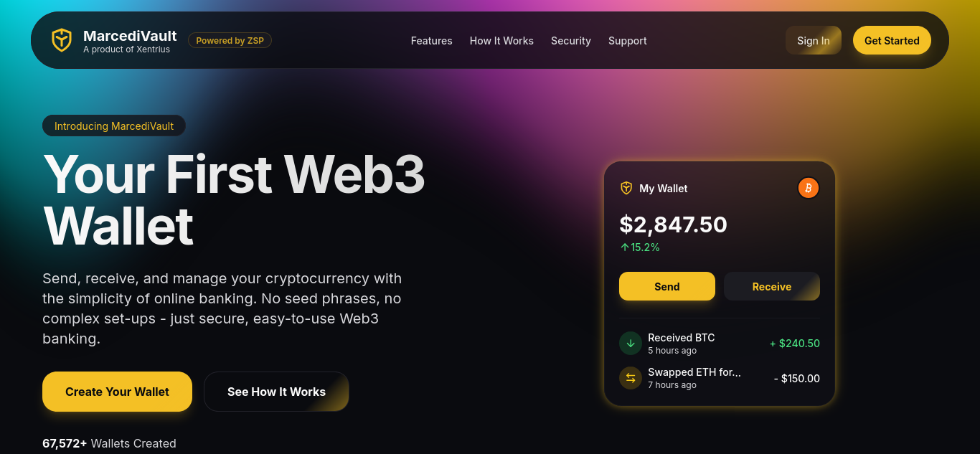Click Create Your Wallet button

(117, 392)
